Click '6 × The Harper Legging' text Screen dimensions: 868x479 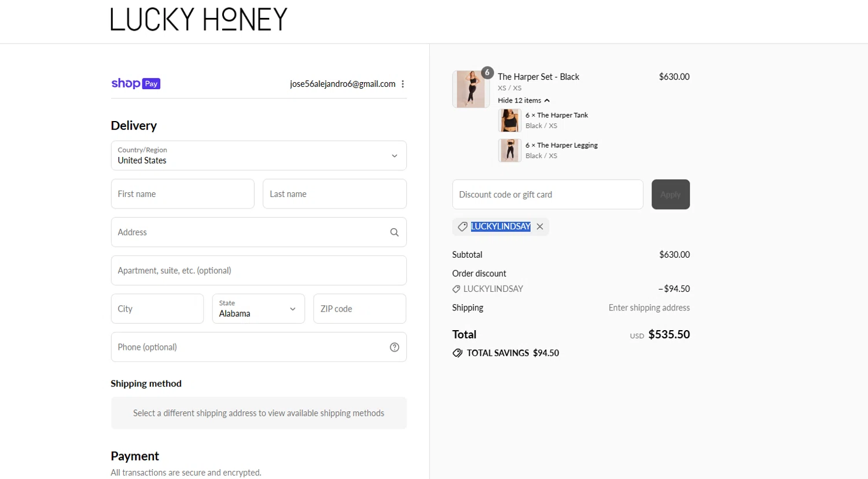tap(561, 145)
